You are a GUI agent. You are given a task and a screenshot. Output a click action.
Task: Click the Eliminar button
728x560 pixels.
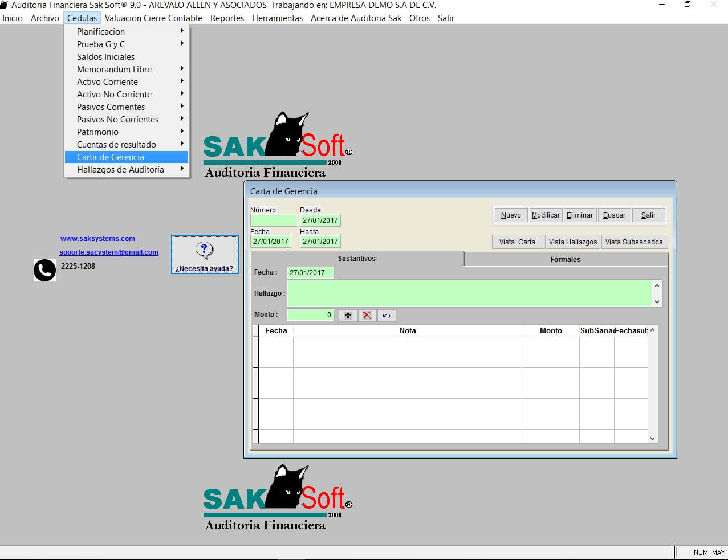(x=580, y=215)
